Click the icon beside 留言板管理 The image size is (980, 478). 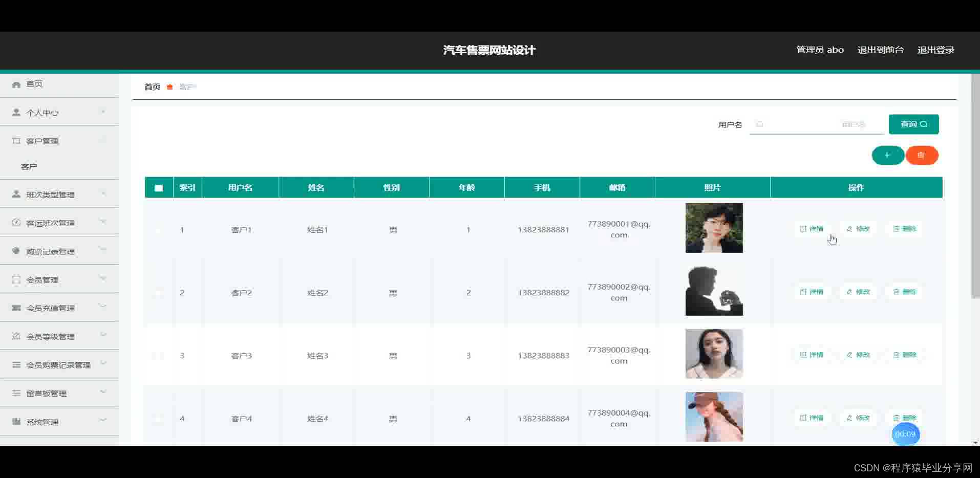point(16,393)
